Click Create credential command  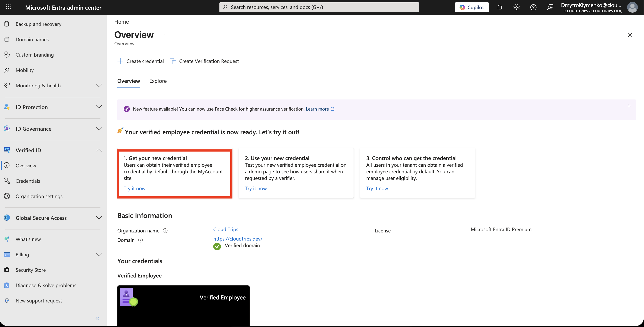(141, 61)
